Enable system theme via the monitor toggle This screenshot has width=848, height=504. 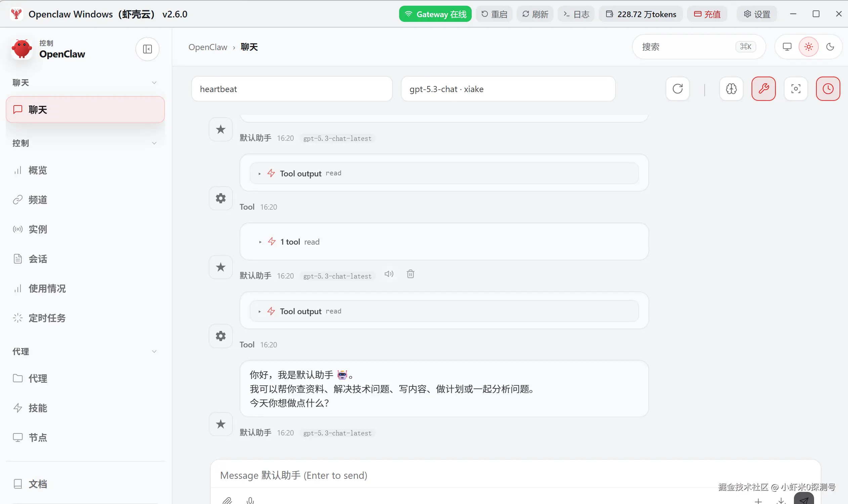click(787, 46)
